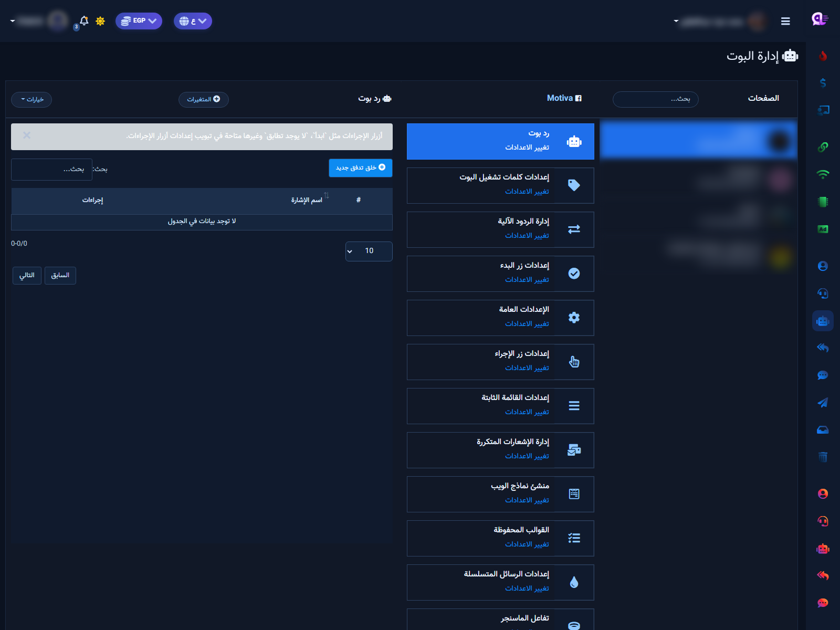Select the highlighted blue robot sidebar icon
The image size is (840, 630).
(x=823, y=321)
